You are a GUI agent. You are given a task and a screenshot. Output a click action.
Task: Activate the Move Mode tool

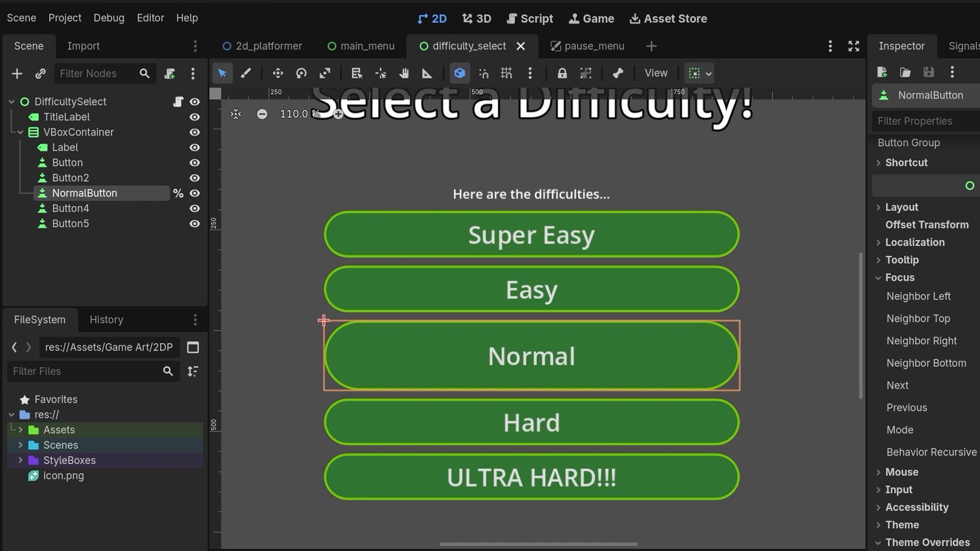click(x=278, y=73)
